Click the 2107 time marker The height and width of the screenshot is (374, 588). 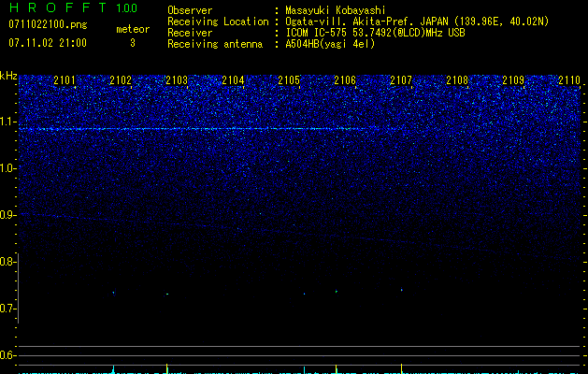click(401, 80)
